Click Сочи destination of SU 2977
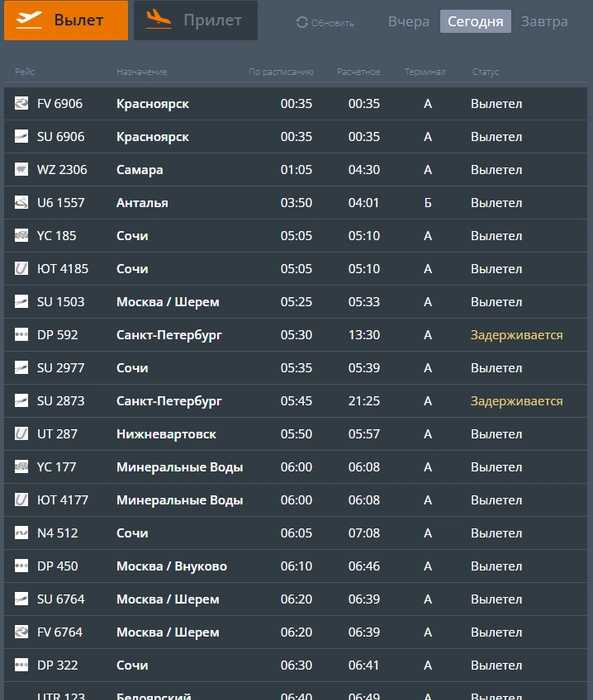Screen dimensions: 593x700 point(132,368)
